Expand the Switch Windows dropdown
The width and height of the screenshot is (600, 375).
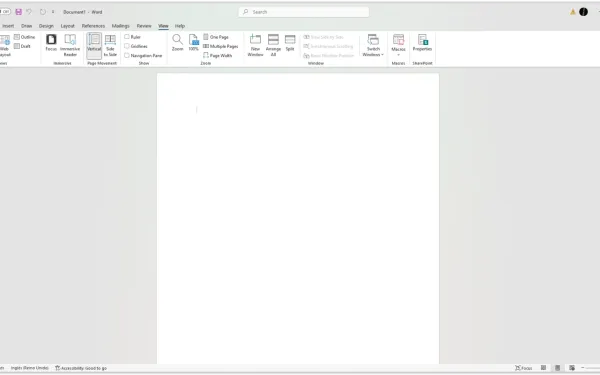tap(373, 46)
